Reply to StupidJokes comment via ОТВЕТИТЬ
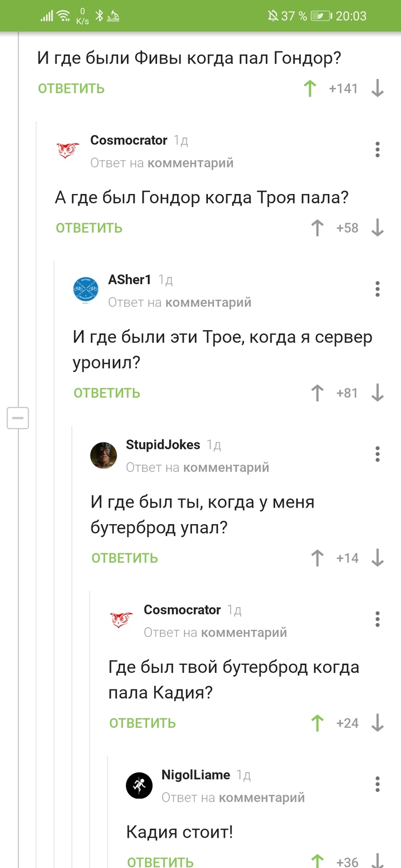 [124, 558]
